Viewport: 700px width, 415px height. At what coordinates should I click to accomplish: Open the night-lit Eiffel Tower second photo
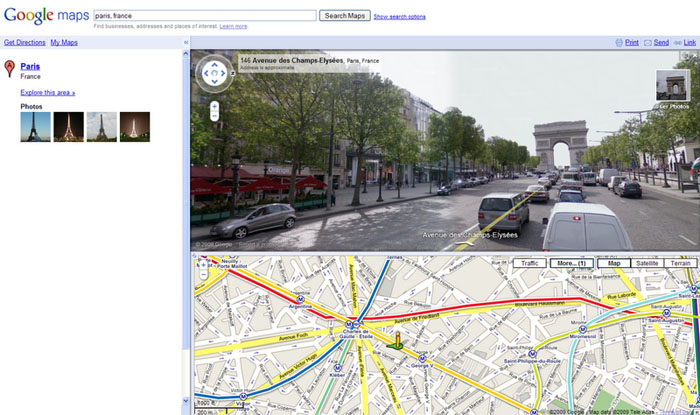(69, 127)
